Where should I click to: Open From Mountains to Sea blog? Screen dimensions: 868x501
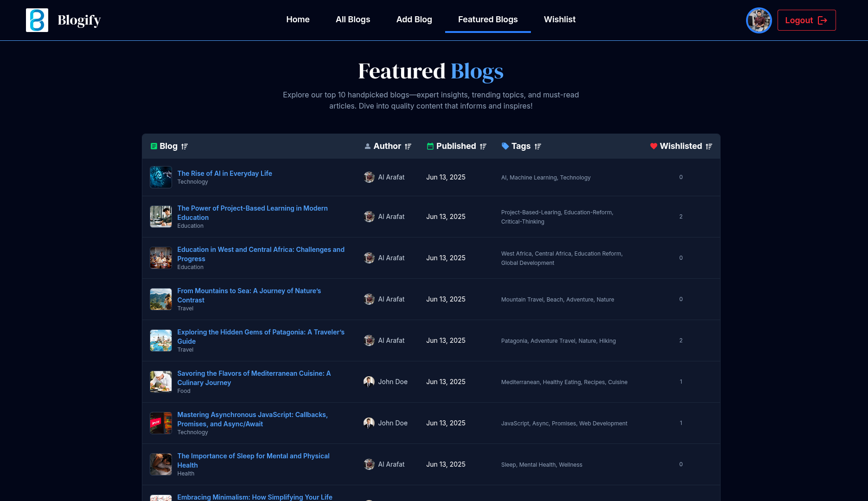coord(249,295)
